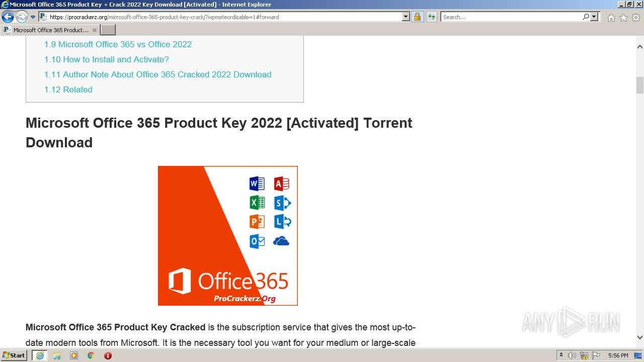This screenshot has height=362, width=644.
Task: Click the Outlook icon in the Office image
Action: tap(257, 241)
